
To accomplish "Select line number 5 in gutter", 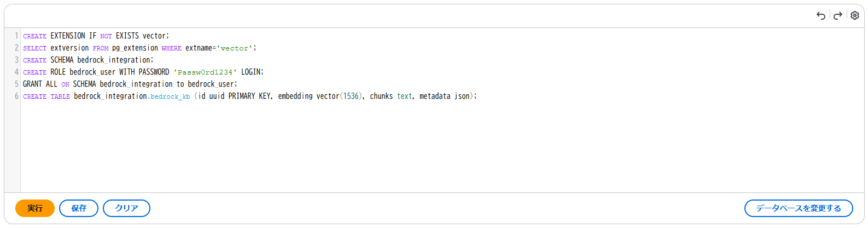I will (16, 84).
